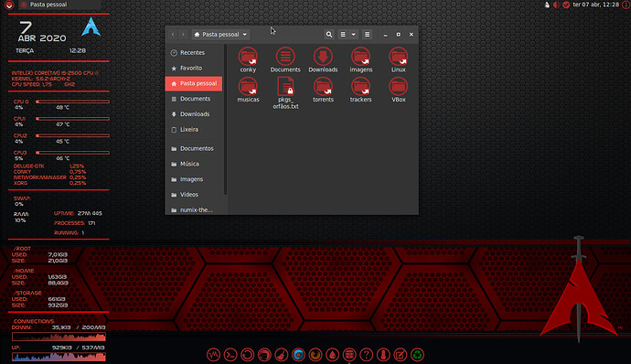
Task: Open the applications menu in top panel
Action: pyautogui.click(x=9, y=5)
